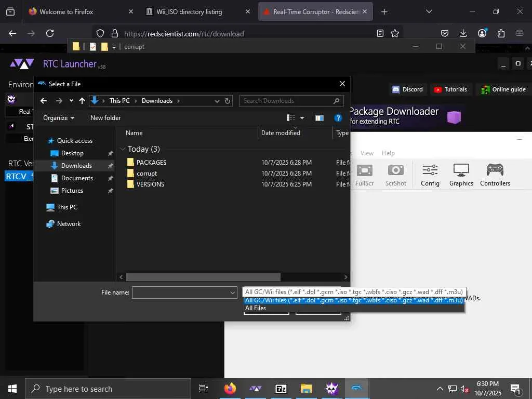Reload the Firefox page
Screen dimensions: 532x399
point(50,33)
